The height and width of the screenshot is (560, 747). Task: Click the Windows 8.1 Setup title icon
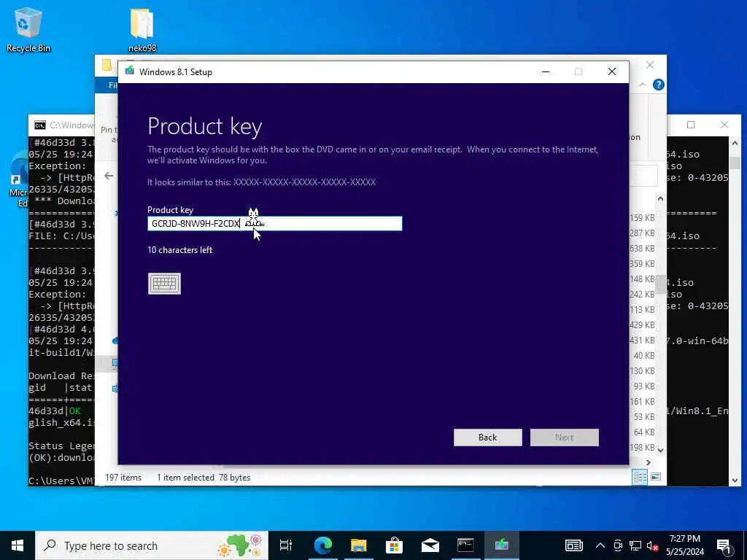point(130,71)
